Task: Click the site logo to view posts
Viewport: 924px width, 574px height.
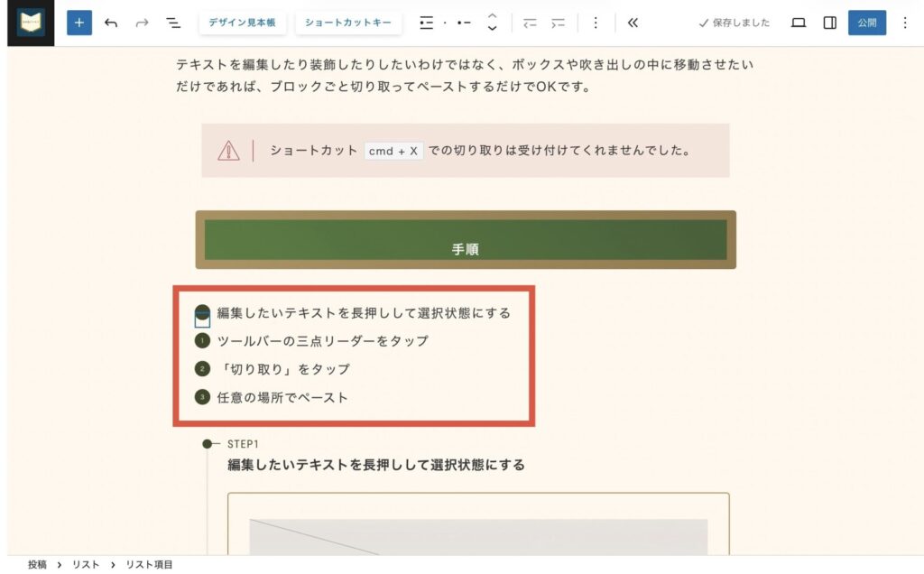Action: coord(31,23)
